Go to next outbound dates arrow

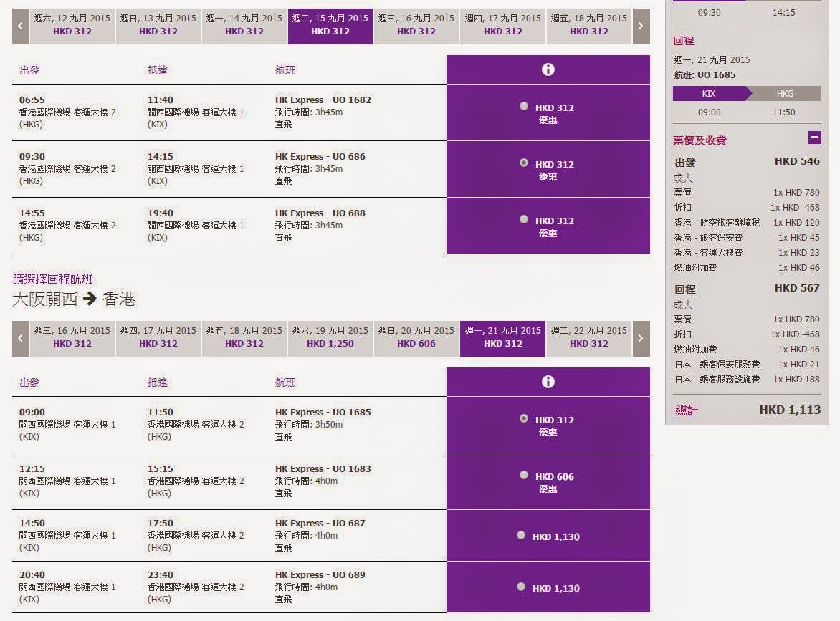640,27
